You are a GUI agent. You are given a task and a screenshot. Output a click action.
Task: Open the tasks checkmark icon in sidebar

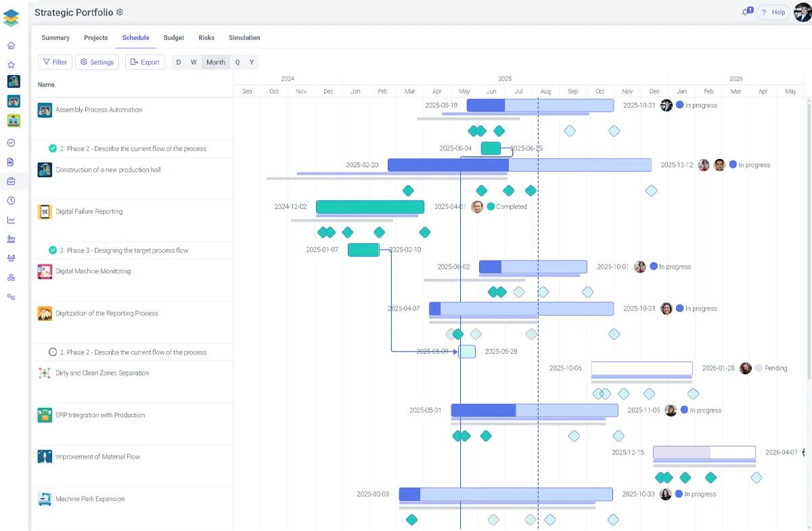pyautogui.click(x=11, y=143)
